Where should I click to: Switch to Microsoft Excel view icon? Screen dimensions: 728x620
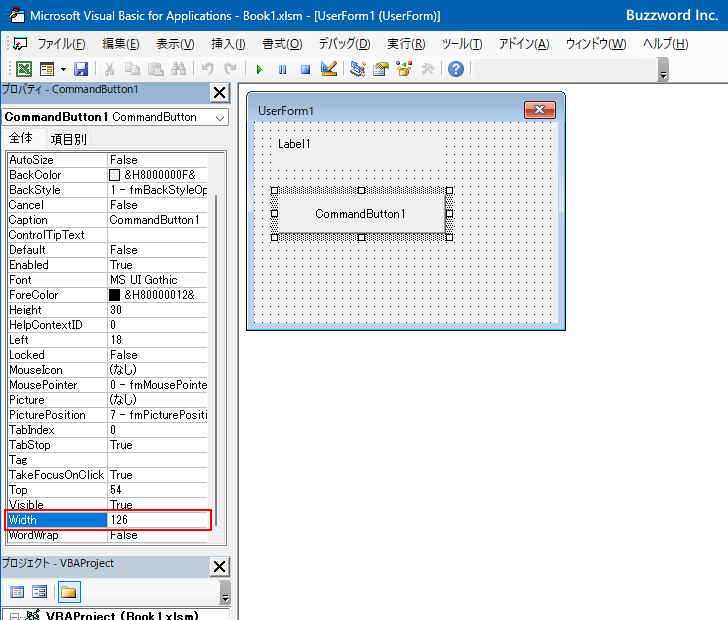tap(24, 69)
